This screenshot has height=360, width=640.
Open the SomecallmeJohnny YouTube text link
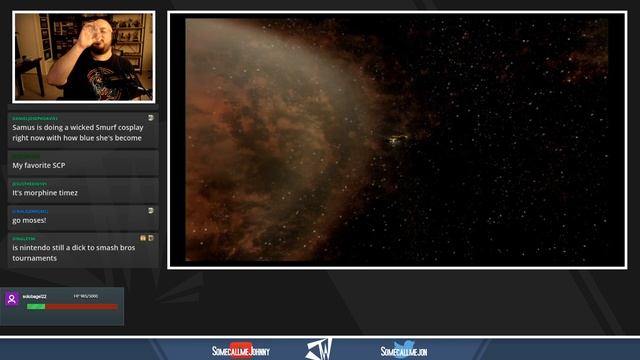(x=241, y=351)
